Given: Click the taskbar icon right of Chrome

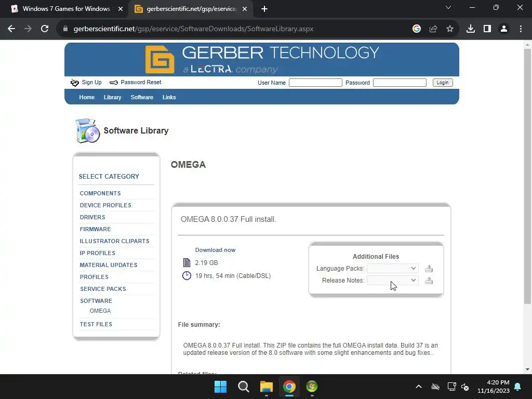Looking at the screenshot, I should click(x=312, y=387).
